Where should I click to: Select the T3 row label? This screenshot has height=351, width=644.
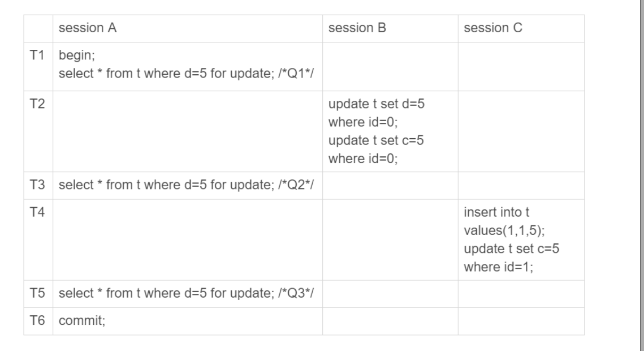[x=37, y=186]
